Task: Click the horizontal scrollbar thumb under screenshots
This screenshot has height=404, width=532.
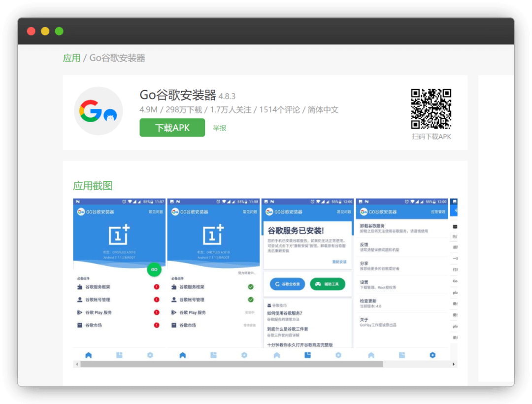Action: point(232,364)
